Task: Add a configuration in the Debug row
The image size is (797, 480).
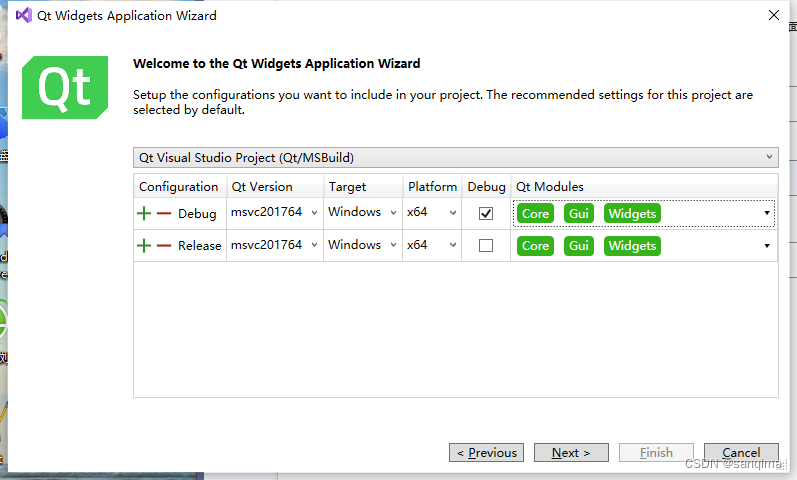Action: tap(144, 214)
